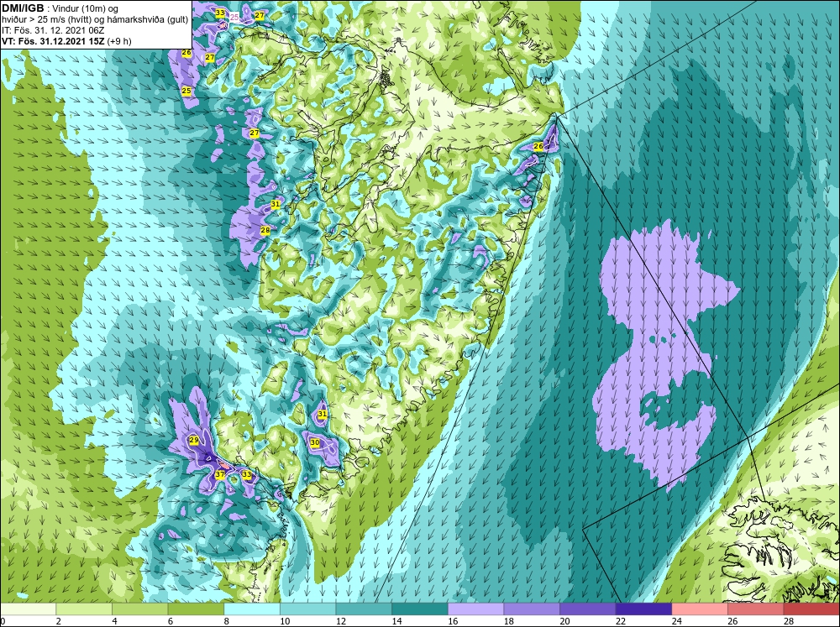Click the legend scale number 16
The height and width of the screenshot is (627, 840).
[x=454, y=621]
